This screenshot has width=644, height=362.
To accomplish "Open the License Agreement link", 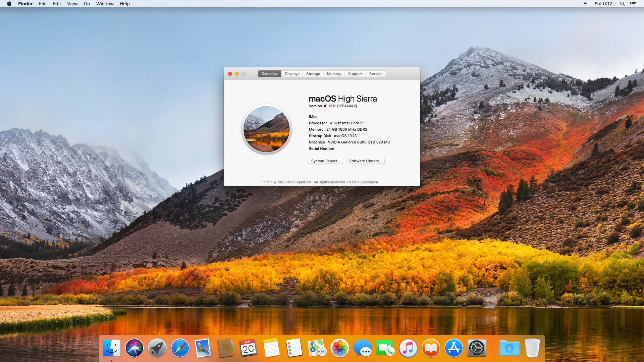I will point(362,182).
